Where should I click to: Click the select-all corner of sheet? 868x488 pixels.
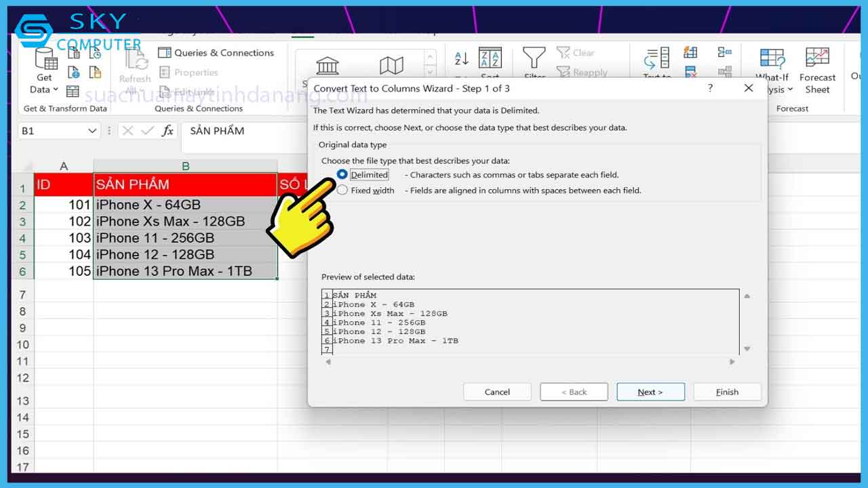point(24,166)
